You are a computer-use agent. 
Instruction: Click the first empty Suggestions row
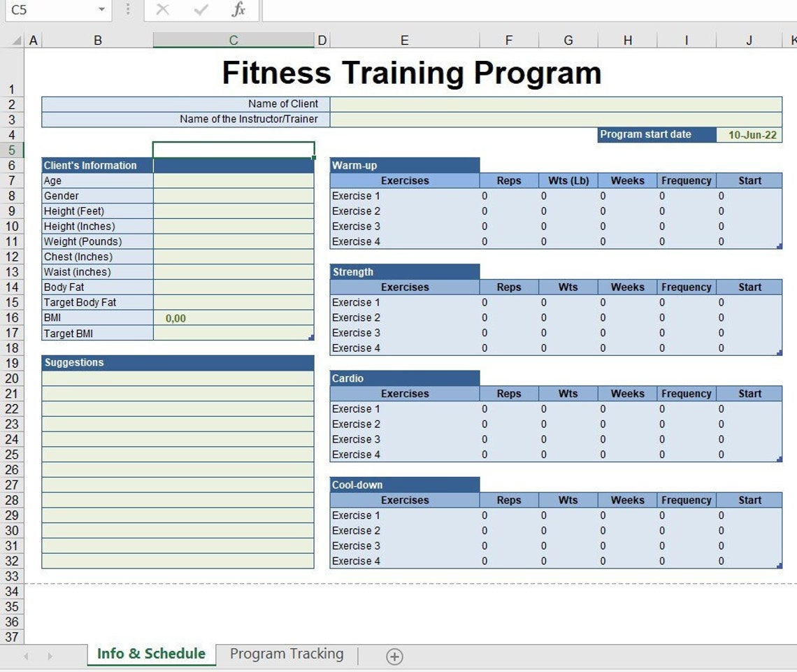tap(177, 378)
